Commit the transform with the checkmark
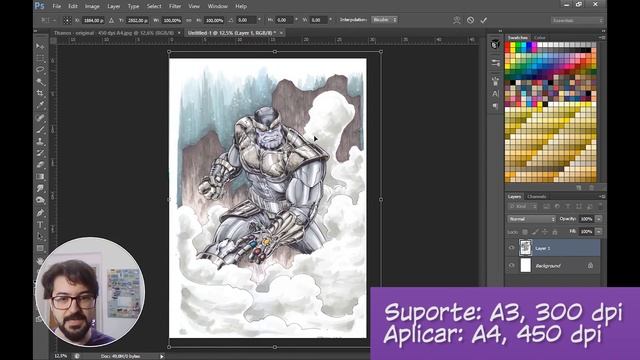 [x=484, y=20]
